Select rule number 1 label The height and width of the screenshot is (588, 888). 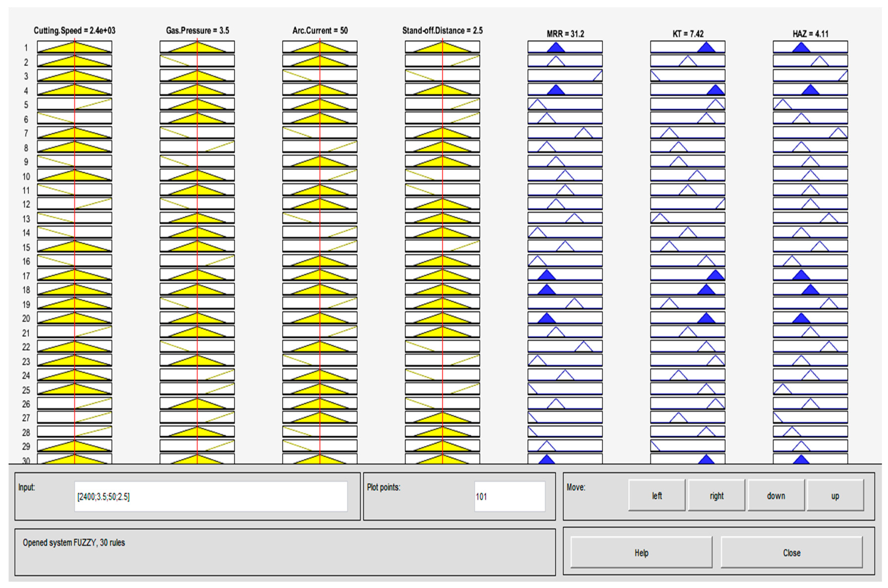tap(26, 48)
